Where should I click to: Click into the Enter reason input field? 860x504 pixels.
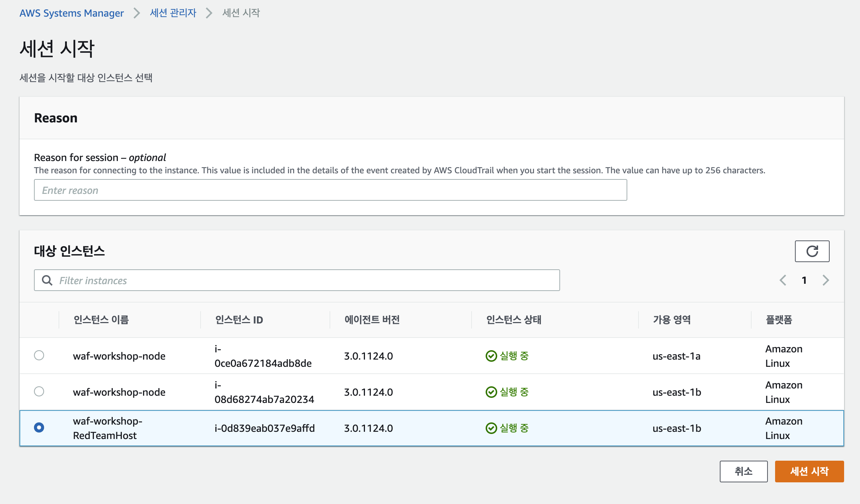[330, 190]
